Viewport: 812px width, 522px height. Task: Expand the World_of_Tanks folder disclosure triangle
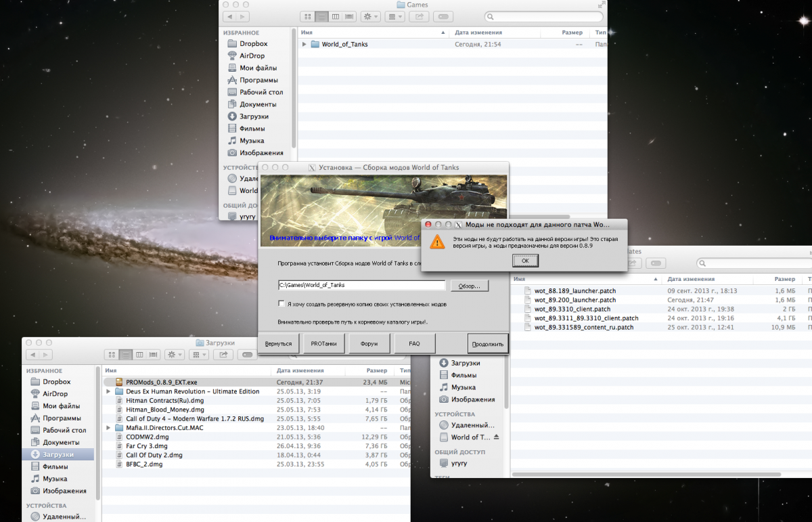(x=304, y=45)
